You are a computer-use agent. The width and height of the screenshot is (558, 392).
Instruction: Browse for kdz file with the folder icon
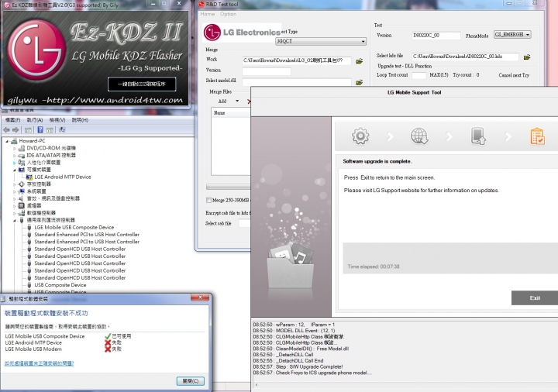click(527, 57)
